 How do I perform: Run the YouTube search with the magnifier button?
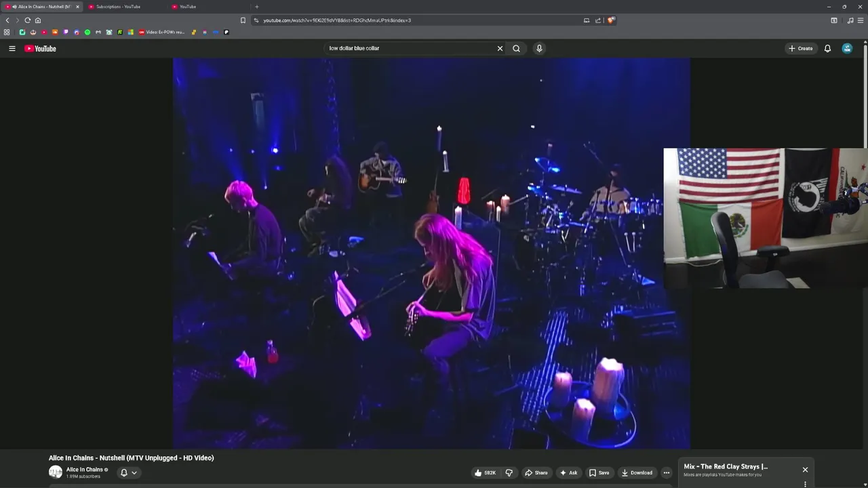517,48
